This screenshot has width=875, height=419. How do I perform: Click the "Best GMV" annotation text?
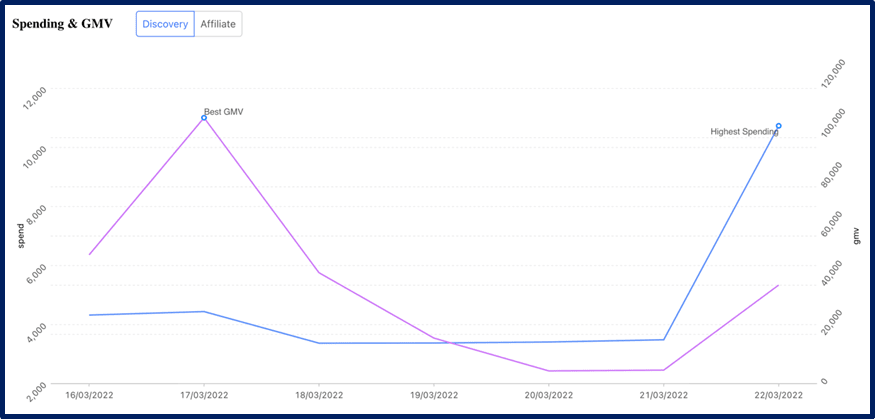(223, 112)
